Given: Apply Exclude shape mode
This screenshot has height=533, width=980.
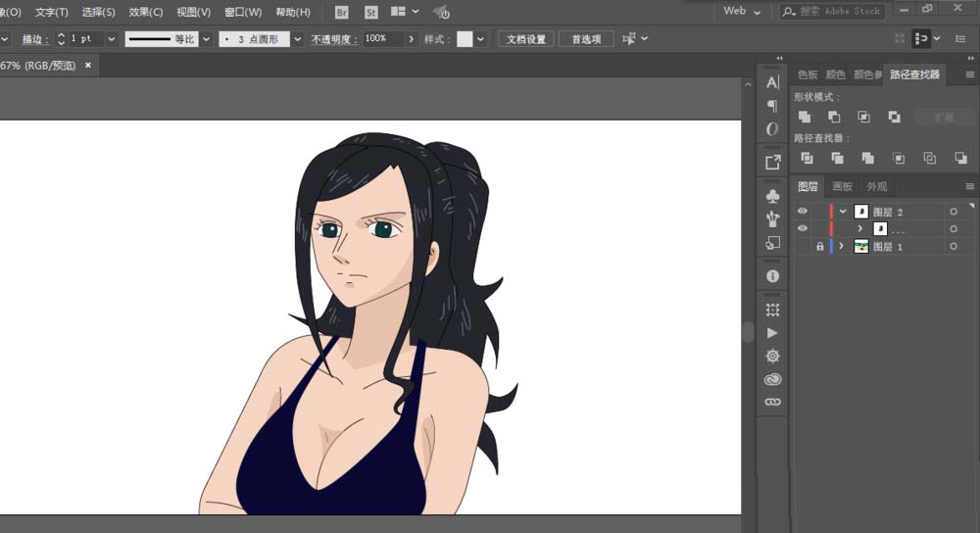Looking at the screenshot, I should pyautogui.click(x=895, y=117).
